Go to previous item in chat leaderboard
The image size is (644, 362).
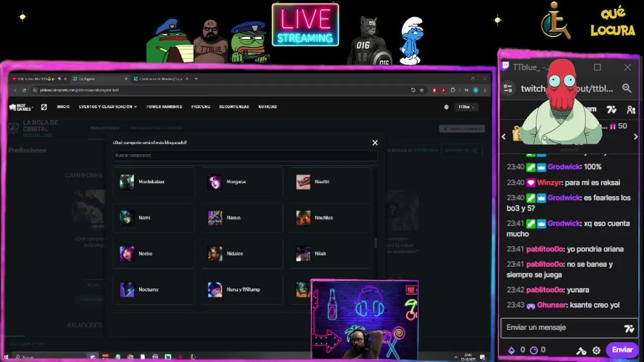click(504, 136)
